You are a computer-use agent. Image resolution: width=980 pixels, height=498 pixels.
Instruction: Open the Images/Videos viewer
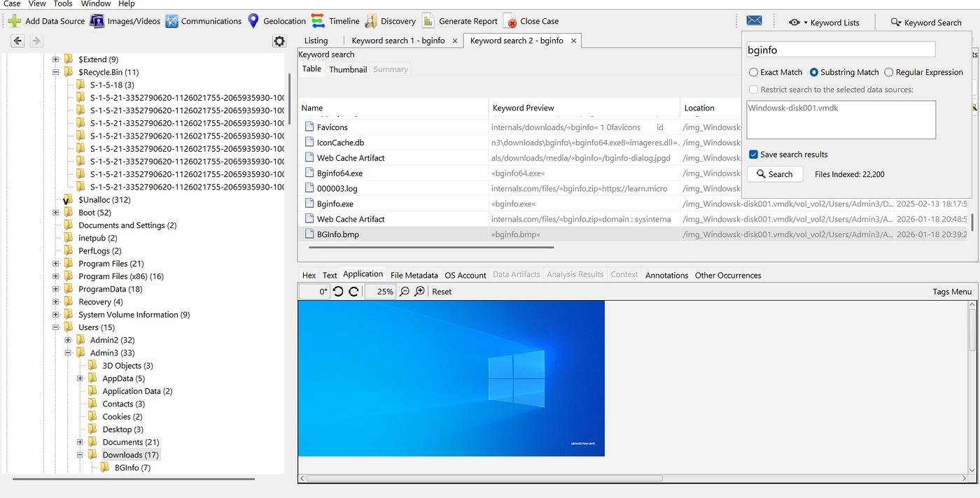coord(97,21)
